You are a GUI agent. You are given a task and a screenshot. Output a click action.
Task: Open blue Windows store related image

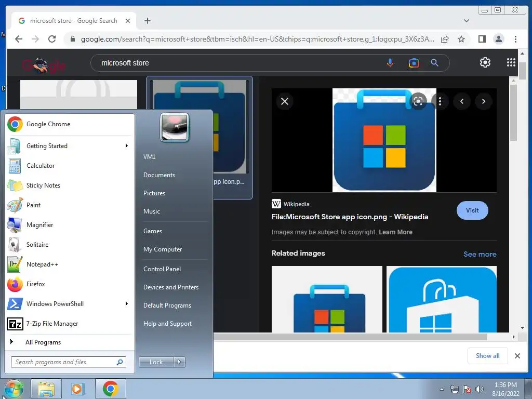442,299
